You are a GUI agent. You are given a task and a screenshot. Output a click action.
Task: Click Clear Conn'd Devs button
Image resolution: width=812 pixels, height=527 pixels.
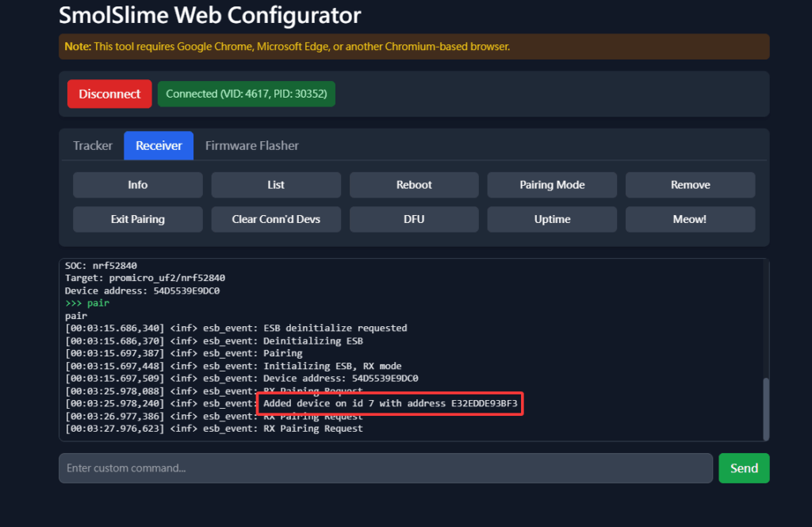point(276,219)
